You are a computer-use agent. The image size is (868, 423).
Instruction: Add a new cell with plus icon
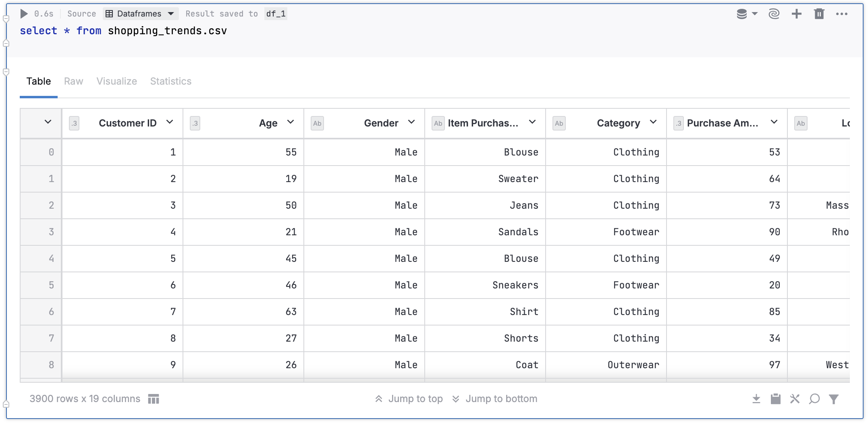(796, 14)
